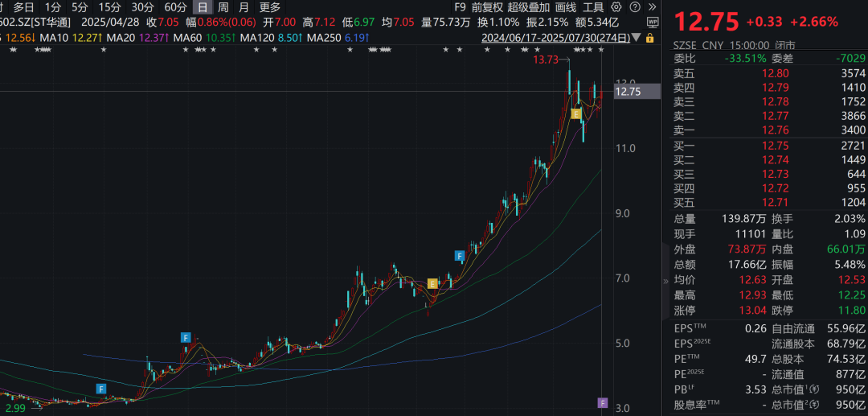Open the 更多 periods dropdown
Viewport: 868px width, 416px height.
click(x=270, y=7)
